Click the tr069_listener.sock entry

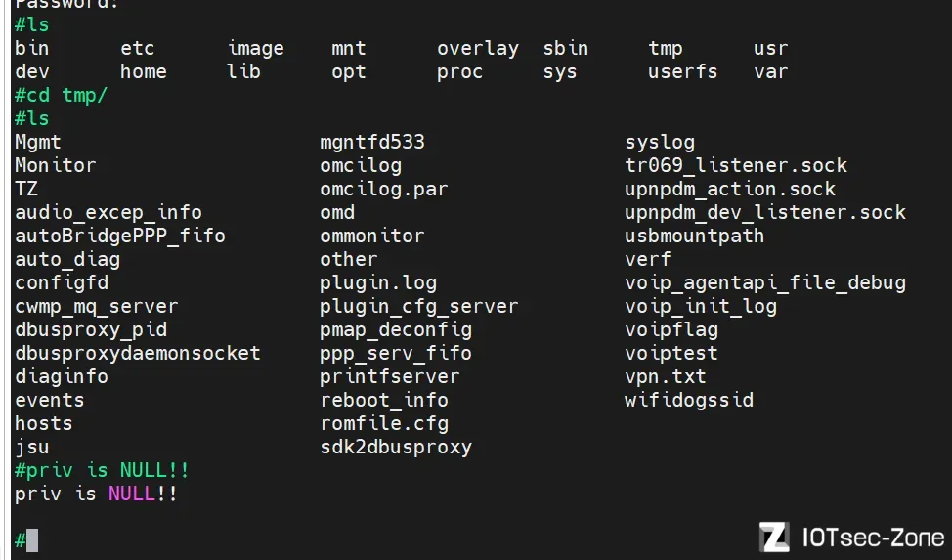click(736, 165)
